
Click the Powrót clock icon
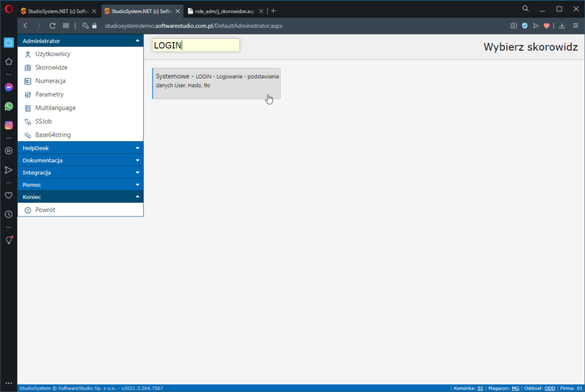pyautogui.click(x=28, y=210)
